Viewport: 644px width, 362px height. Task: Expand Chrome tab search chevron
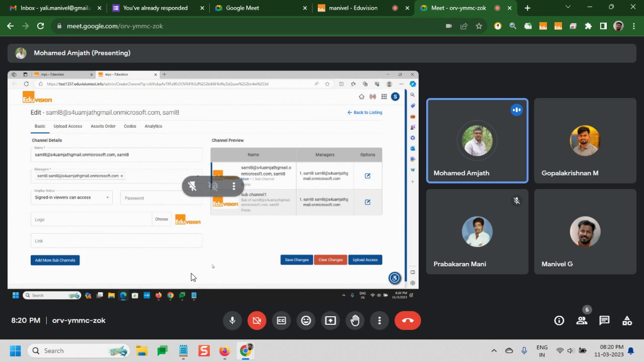pos(568,8)
